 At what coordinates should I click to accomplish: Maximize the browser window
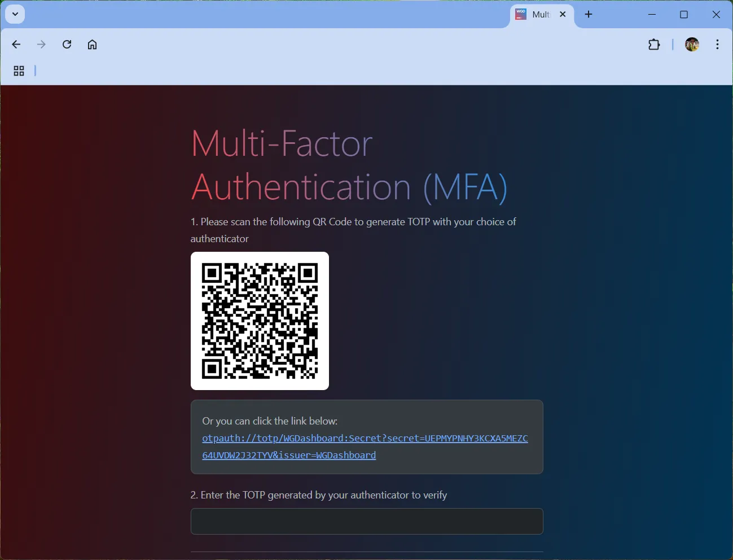pyautogui.click(x=684, y=15)
